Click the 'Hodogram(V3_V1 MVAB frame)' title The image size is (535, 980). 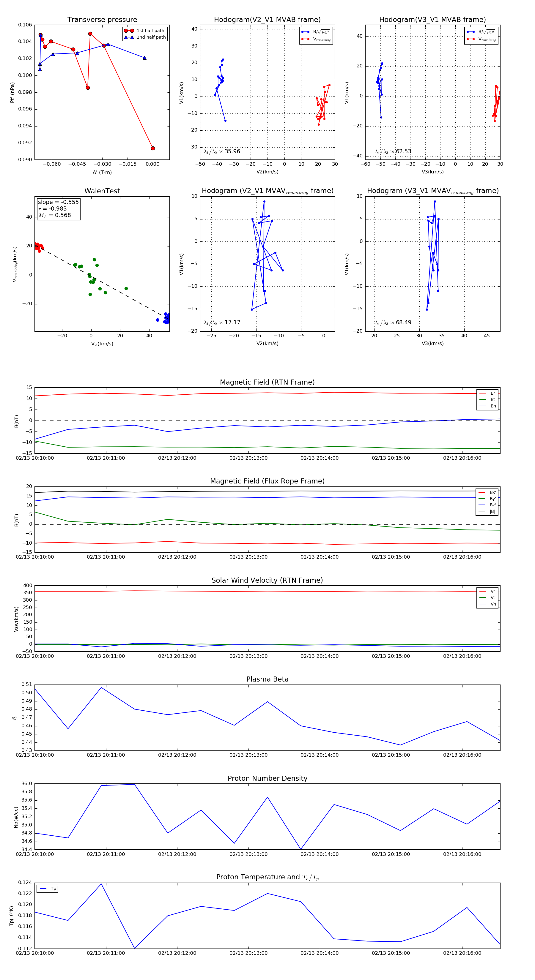click(432, 20)
